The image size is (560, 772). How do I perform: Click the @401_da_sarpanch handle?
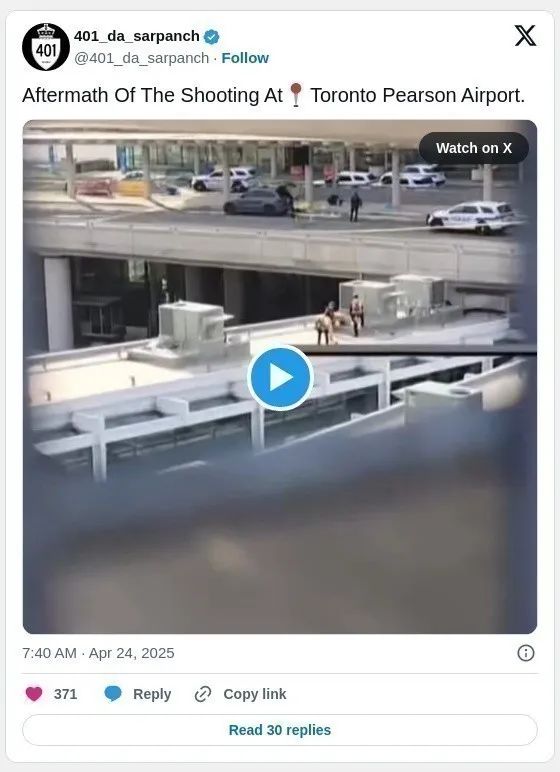click(141, 58)
